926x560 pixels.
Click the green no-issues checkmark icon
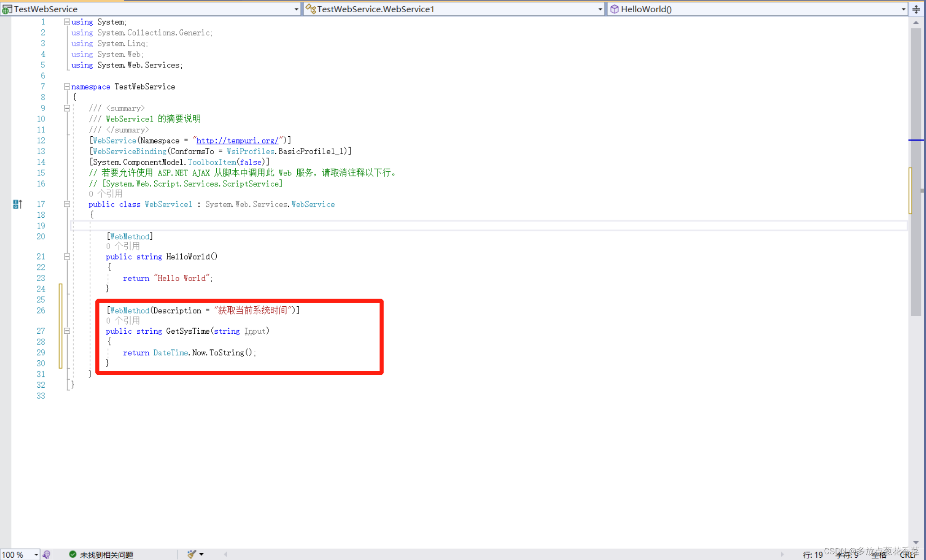tap(72, 554)
